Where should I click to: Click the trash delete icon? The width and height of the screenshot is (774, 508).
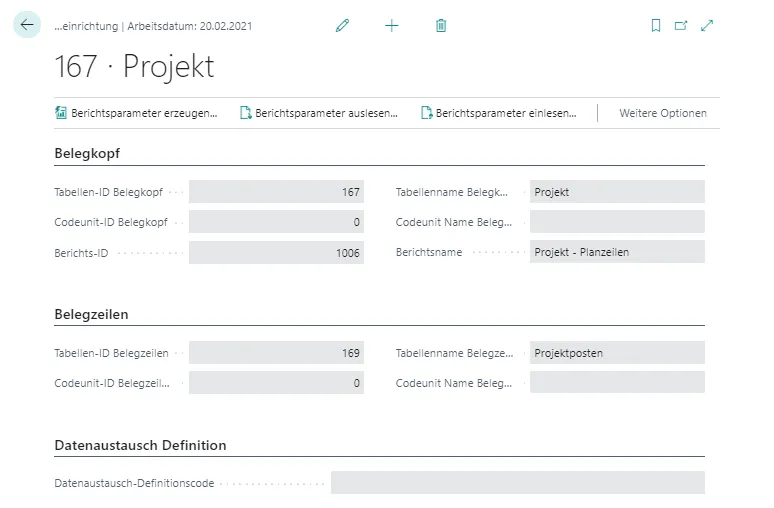point(441,26)
